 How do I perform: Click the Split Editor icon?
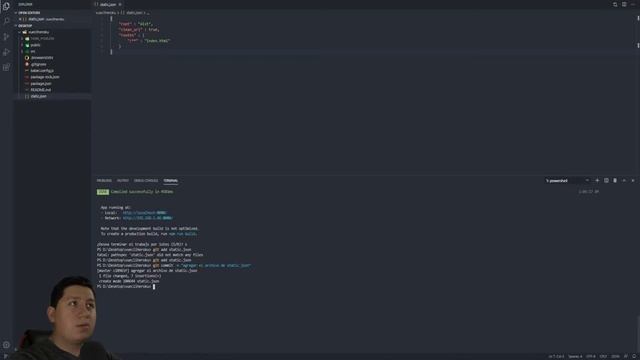tap(624, 4)
